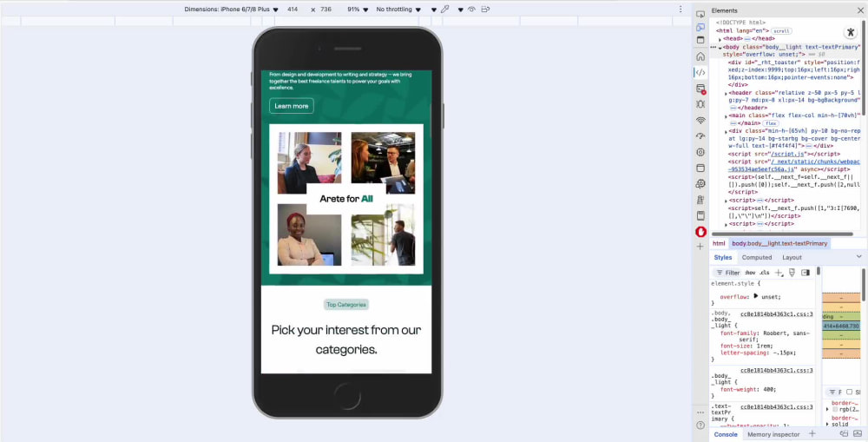Viewport: 868px width, 442px height.
Task: Toggle device emulation mode icon
Action: [x=700, y=27]
